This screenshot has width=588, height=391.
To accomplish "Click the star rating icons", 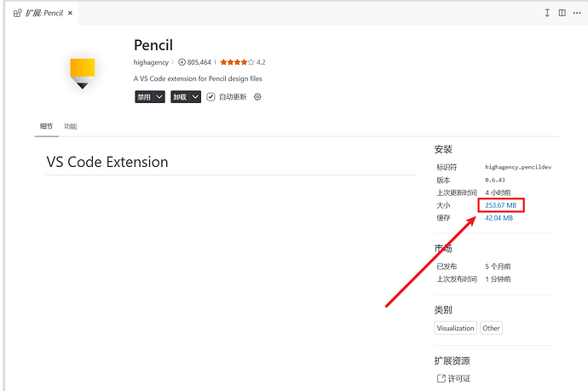I will [237, 62].
